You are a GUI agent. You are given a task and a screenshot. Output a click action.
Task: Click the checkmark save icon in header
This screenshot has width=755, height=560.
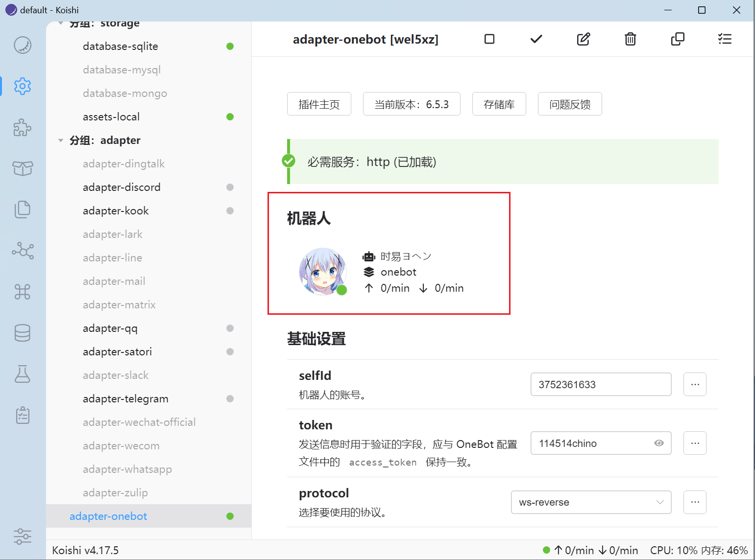tap(536, 39)
